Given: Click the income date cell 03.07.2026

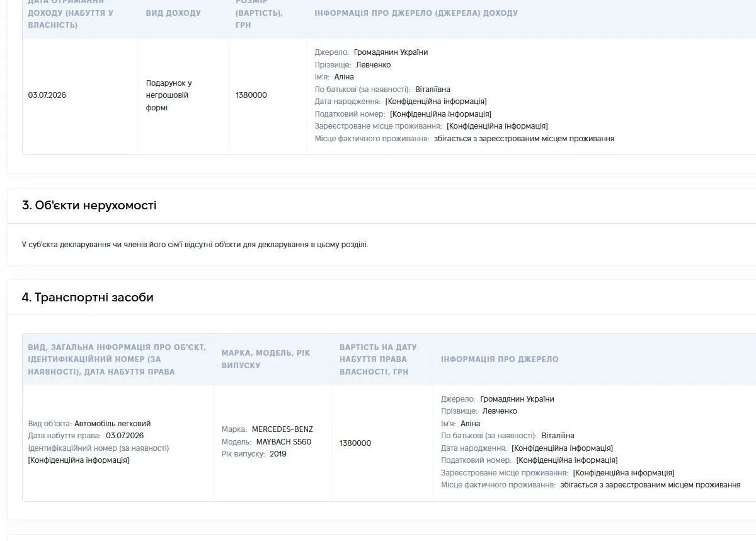Looking at the screenshot, I should coord(47,95).
